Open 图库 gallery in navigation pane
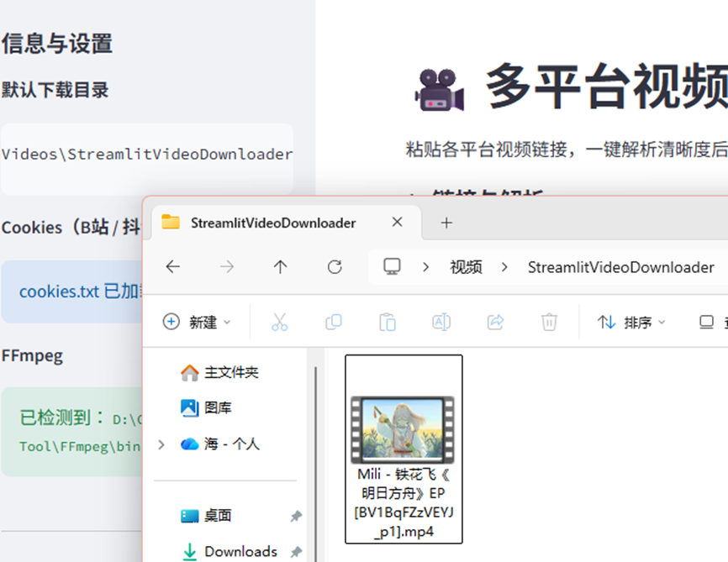 pyautogui.click(x=218, y=408)
